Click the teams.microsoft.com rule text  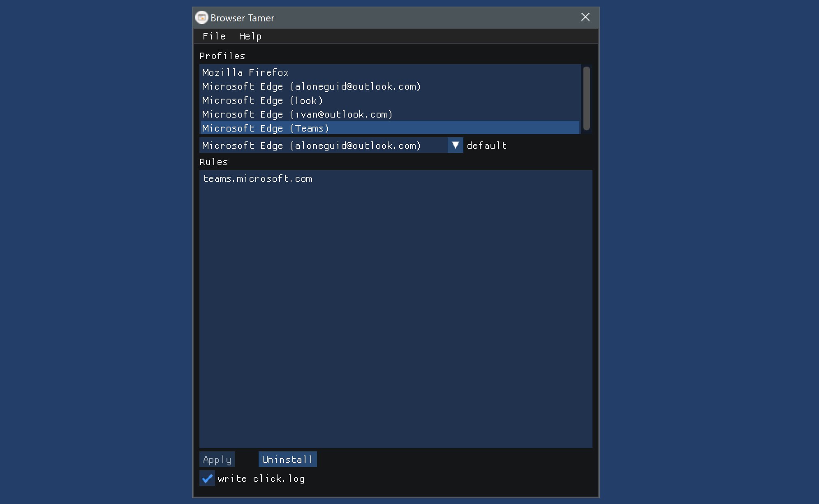point(258,178)
